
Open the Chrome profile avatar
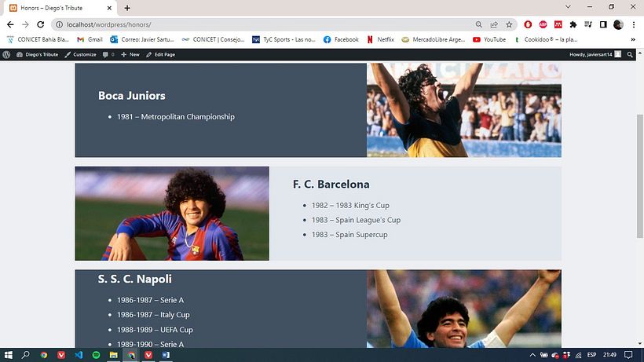[x=618, y=24]
